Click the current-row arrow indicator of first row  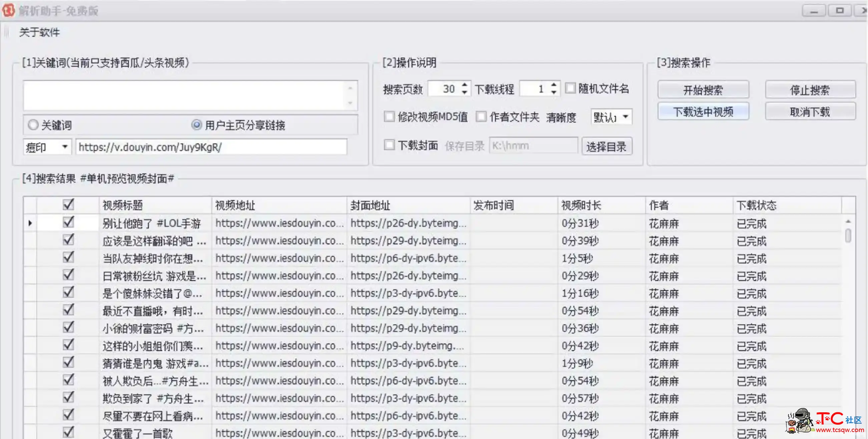[x=30, y=223]
